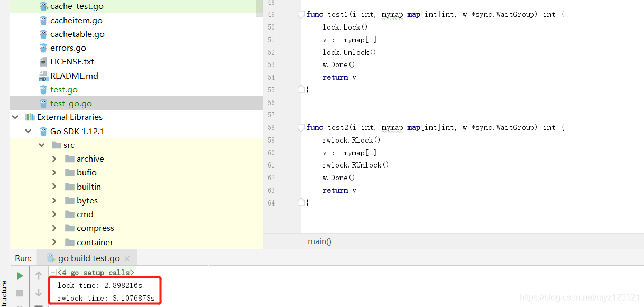Screen dimensions: 644x307
Task: Open cachetable.go file
Action: pos(77,34)
